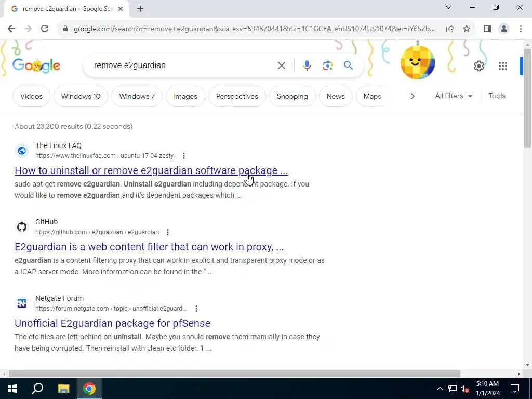Switch to Shopping results
Screen dimensions: 532x399
tap(292, 96)
